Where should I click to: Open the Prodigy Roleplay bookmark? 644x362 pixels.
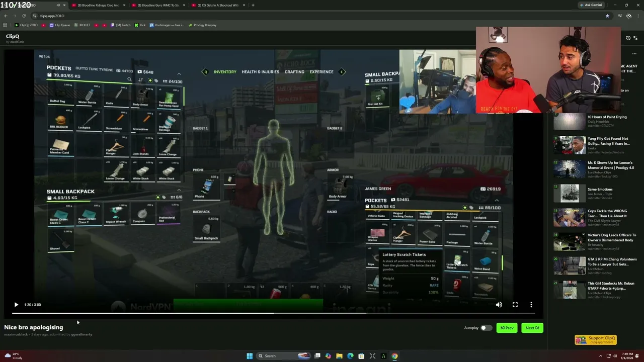click(x=202, y=25)
